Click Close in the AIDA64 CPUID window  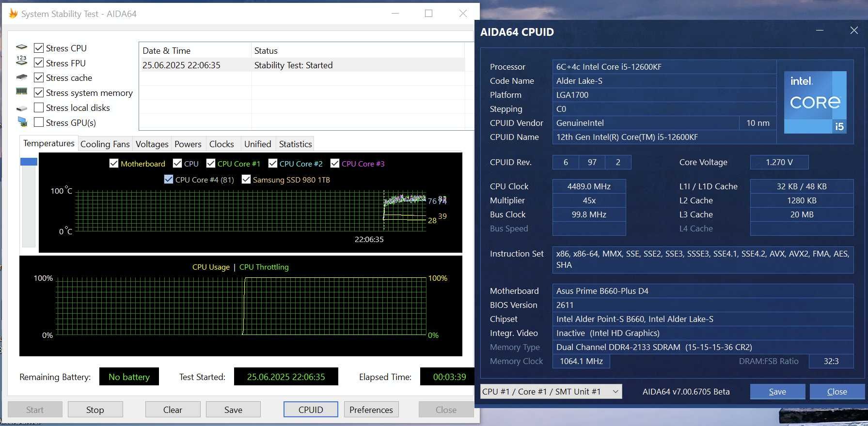(837, 392)
